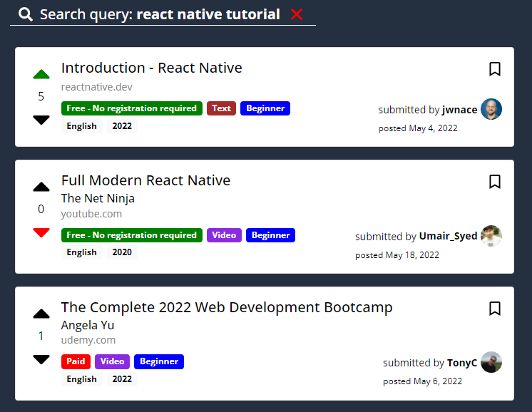Click reactnative.dev domain link
This screenshot has height=412, width=532.
(x=97, y=87)
